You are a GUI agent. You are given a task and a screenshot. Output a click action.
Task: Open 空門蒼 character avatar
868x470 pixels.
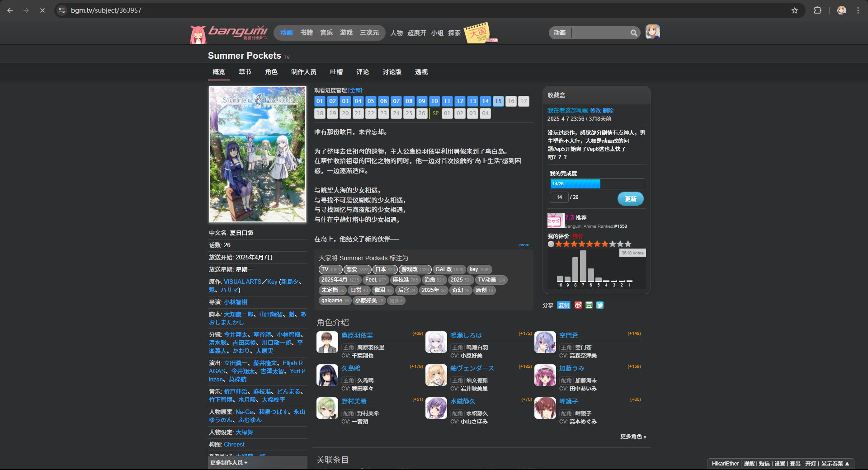tap(545, 342)
